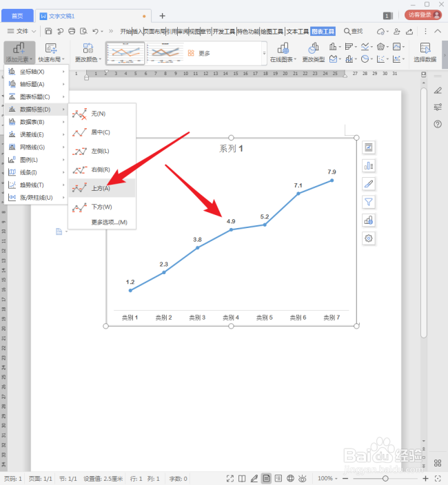The width and height of the screenshot is (448, 485).
Task: Switch to outline view in status bar
Action: tap(278, 479)
